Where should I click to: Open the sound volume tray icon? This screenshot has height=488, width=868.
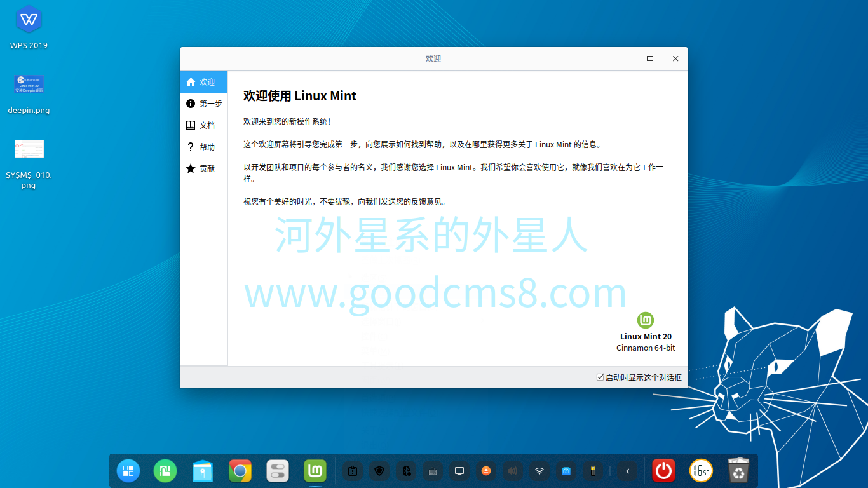(x=513, y=471)
